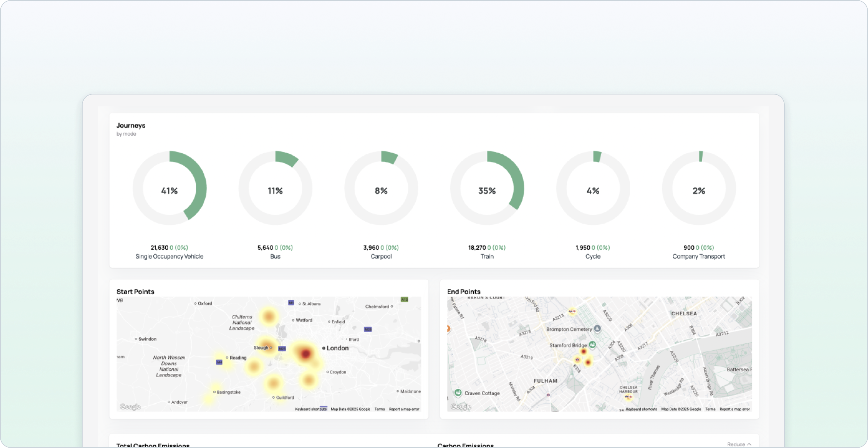
Task: Click the station marker along the A3218 road
Action: pos(573,312)
